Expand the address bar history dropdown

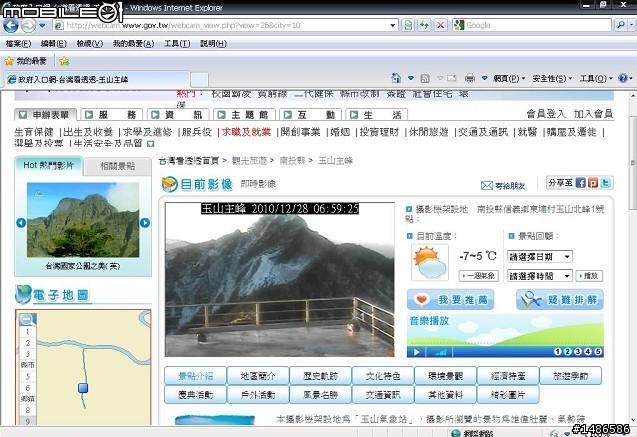392,25
